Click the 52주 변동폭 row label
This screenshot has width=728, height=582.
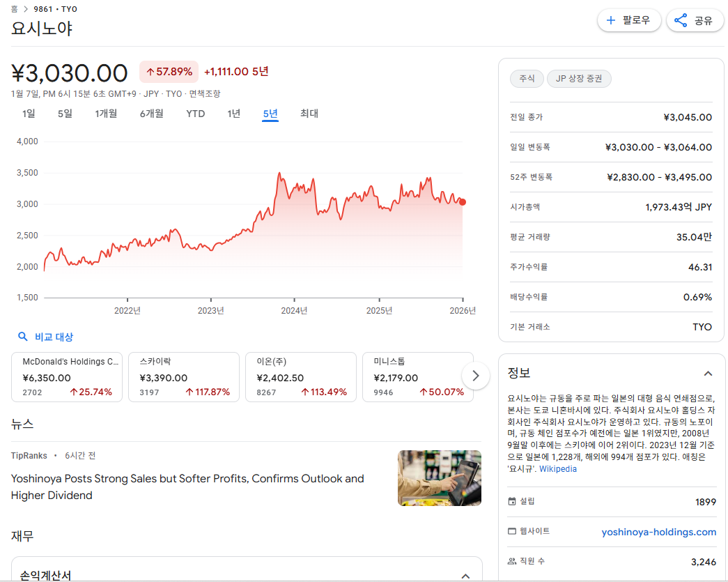coord(531,177)
